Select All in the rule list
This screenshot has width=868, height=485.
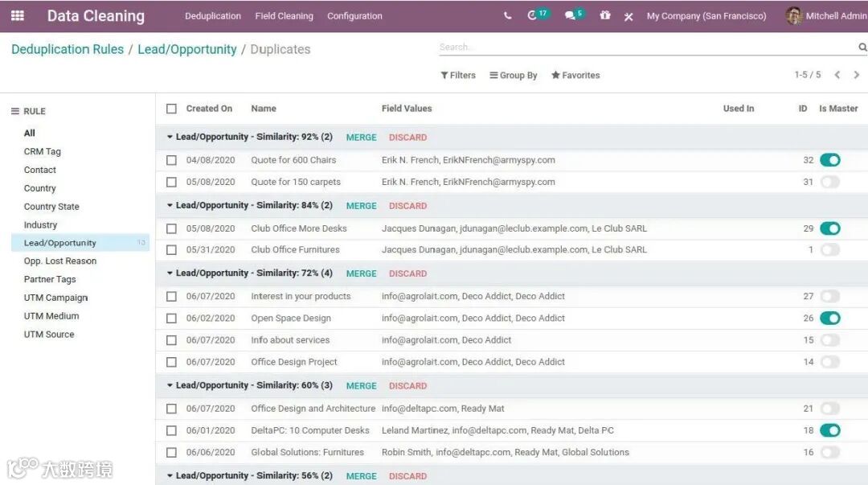[x=30, y=133]
